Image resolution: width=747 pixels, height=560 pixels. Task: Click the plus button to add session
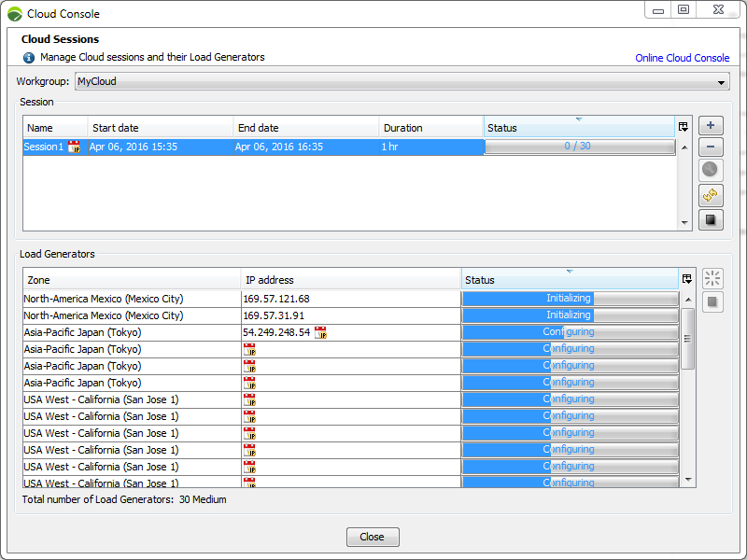(711, 126)
